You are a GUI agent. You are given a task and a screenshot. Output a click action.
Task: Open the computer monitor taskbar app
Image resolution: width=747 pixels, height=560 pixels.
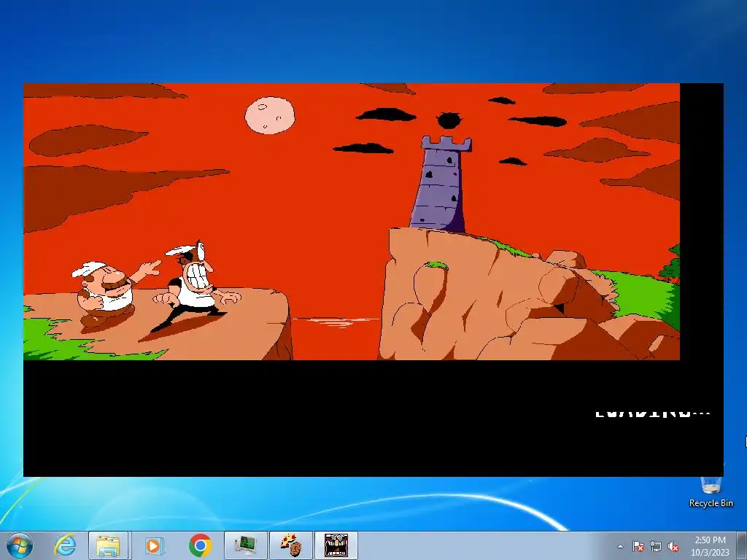245,545
